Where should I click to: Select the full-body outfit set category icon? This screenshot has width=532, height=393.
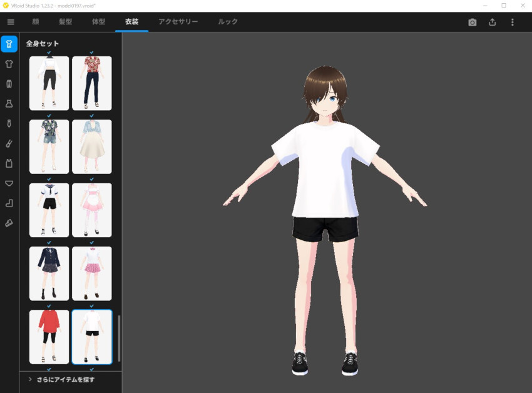pos(9,44)
